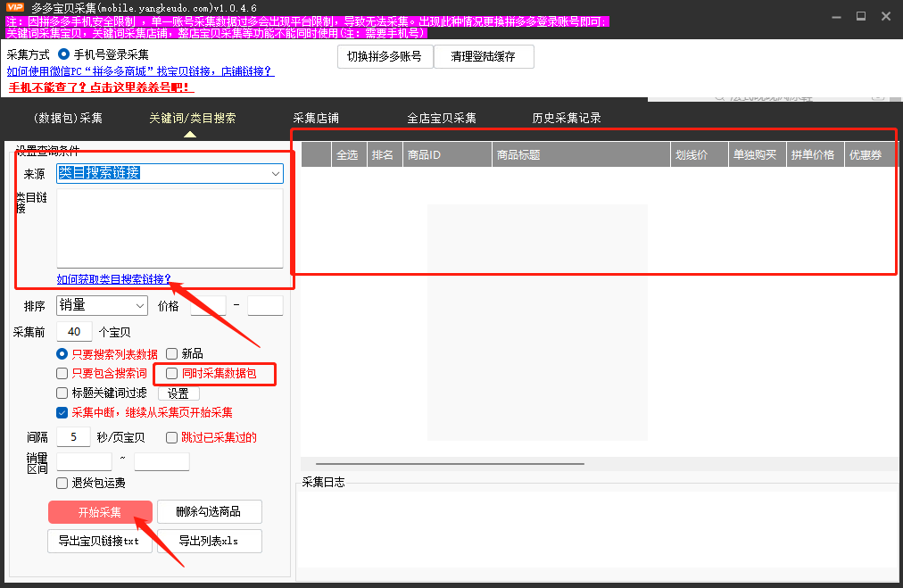Click the VIP logo in the title bar
Viewport: 903px width, 588px height.
coord(15,7)
